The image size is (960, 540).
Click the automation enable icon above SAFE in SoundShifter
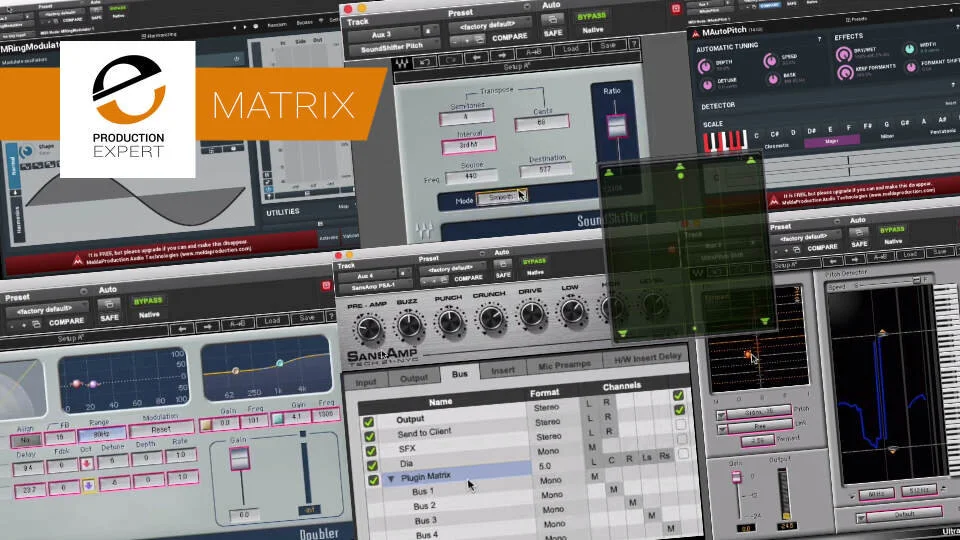pos(552,19)
